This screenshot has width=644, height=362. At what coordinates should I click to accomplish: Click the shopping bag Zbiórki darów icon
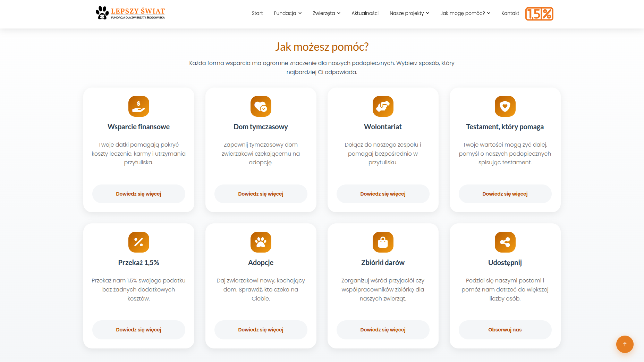pyautogui.click(x=383, y=242)
